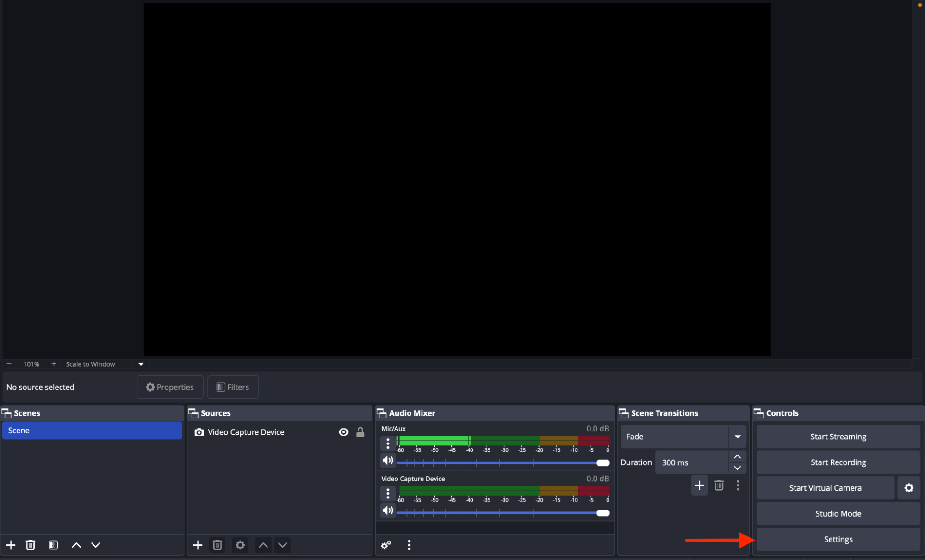
Task: Adjust Video Capture Device volume slider
Action: click(x=503, y=513)
